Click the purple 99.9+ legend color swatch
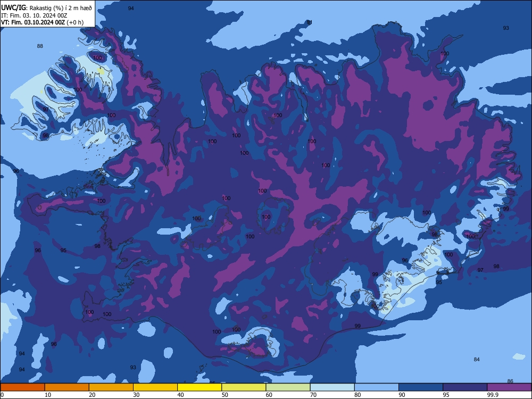The image size is (532, 399). pyautogui.click(x=509, y=387)
